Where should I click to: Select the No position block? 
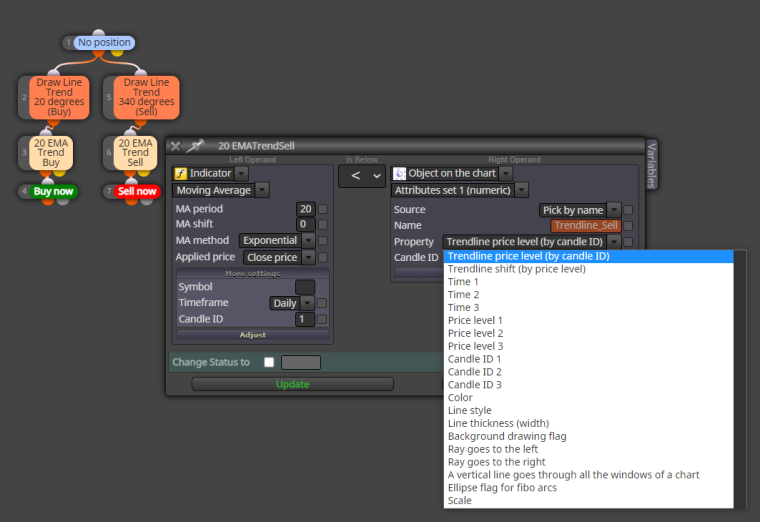point(104,43)
